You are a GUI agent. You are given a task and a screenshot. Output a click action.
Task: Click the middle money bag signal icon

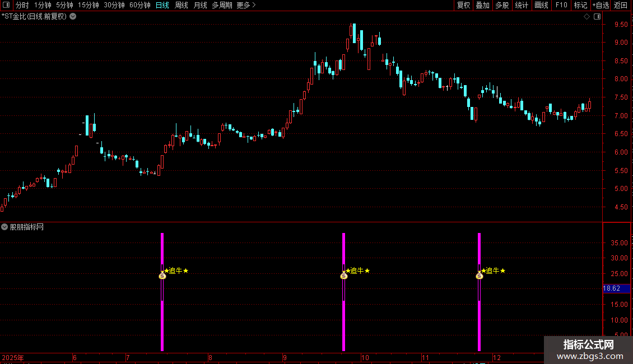(x=344, y=276)
